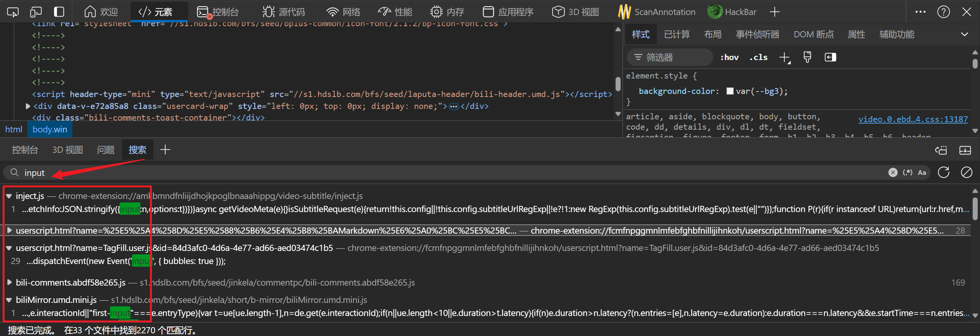980x336 pixels.
Task: Open DevTools help question mark icon
Action: (x=943, y=12)
